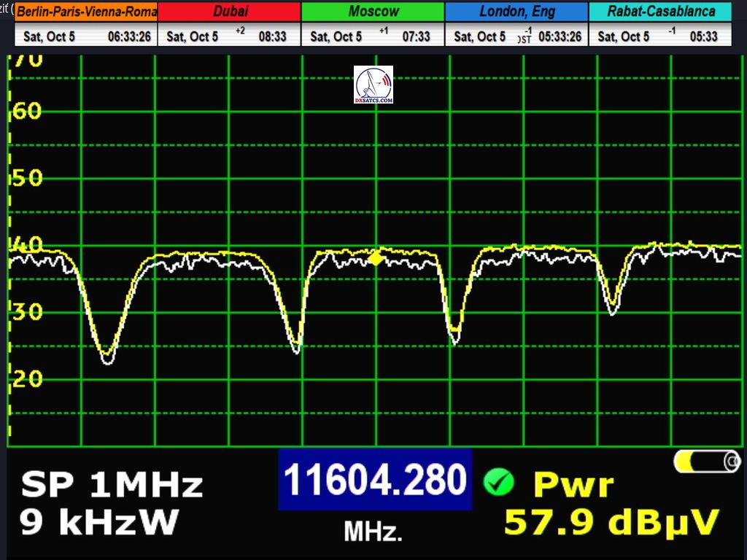This screenshot has width=747, height=560.
Task: Open the Moscow clock tab
Action: [x=373, y=12]
